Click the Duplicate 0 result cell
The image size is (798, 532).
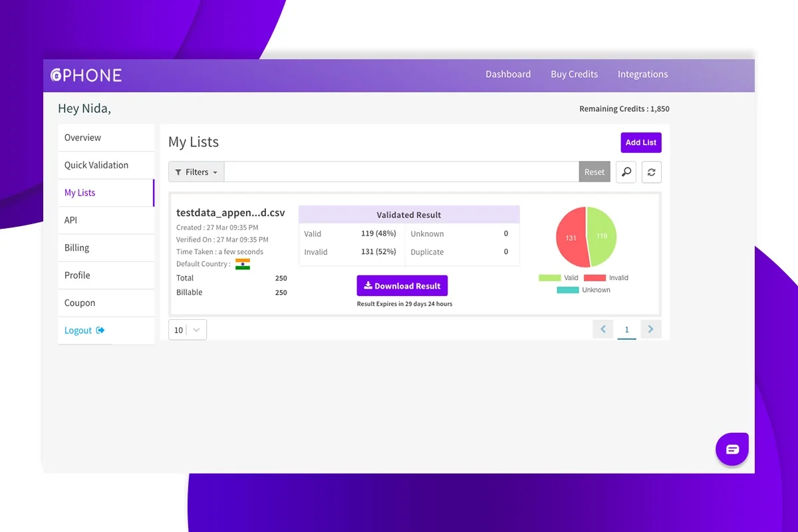pyautogui.click(x=460, y=252)
